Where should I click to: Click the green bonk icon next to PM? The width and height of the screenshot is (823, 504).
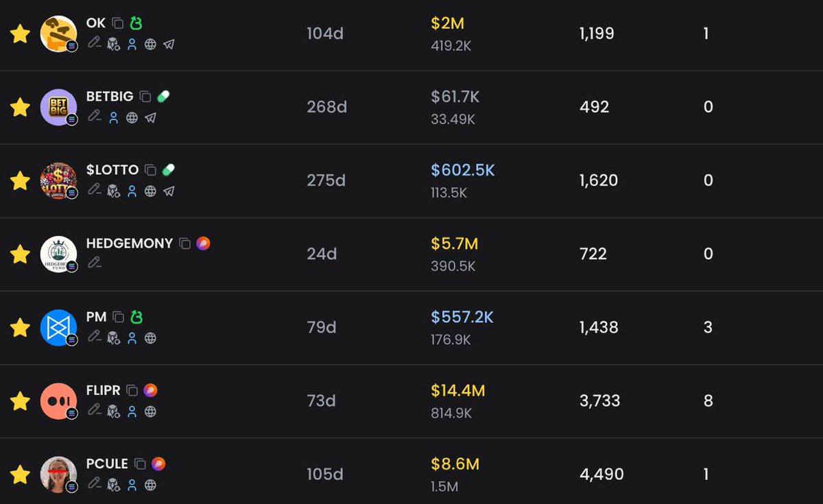[x=136, y=317]
